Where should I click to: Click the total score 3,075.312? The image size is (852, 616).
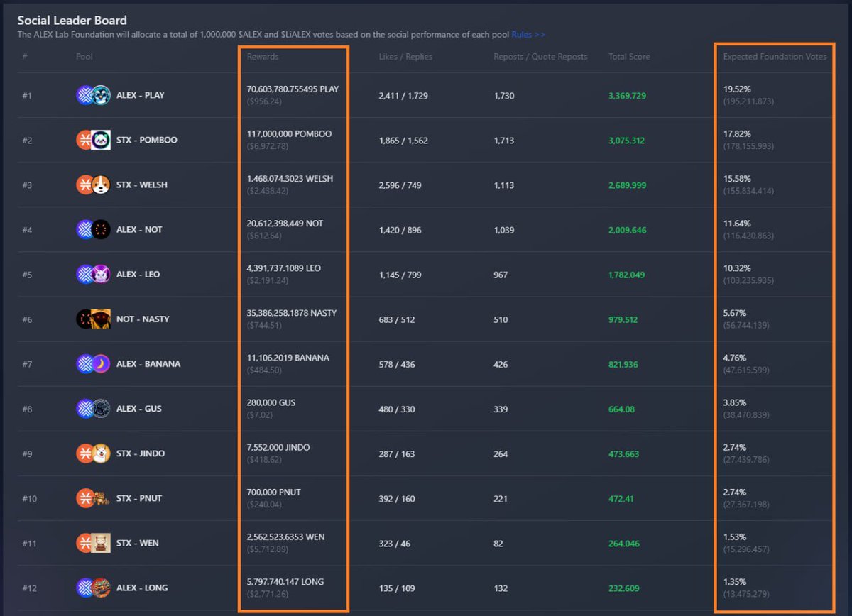[x=626, y=140]
